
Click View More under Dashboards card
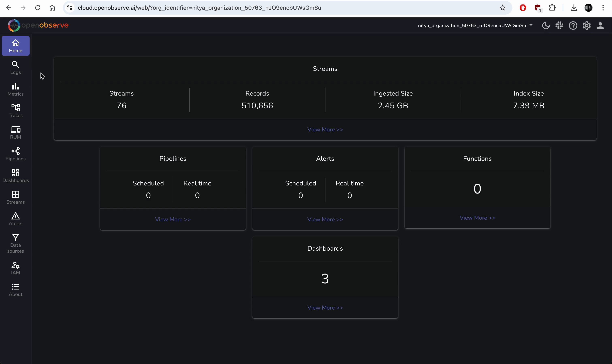(325, 308)
